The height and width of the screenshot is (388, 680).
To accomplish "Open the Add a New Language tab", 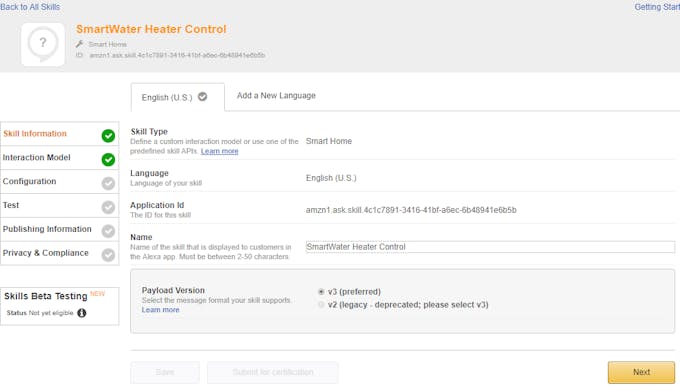I will (x=276, y=95).
